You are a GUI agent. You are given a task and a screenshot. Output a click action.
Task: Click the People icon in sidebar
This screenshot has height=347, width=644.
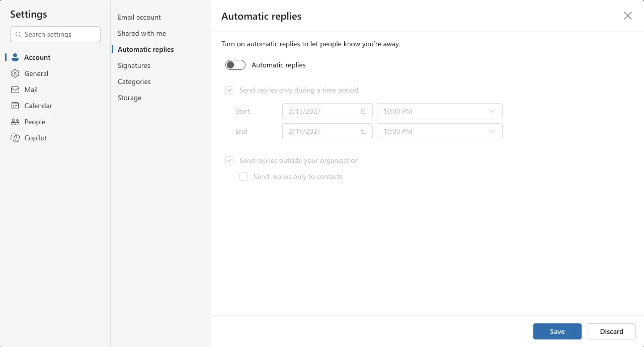[15, 122]
